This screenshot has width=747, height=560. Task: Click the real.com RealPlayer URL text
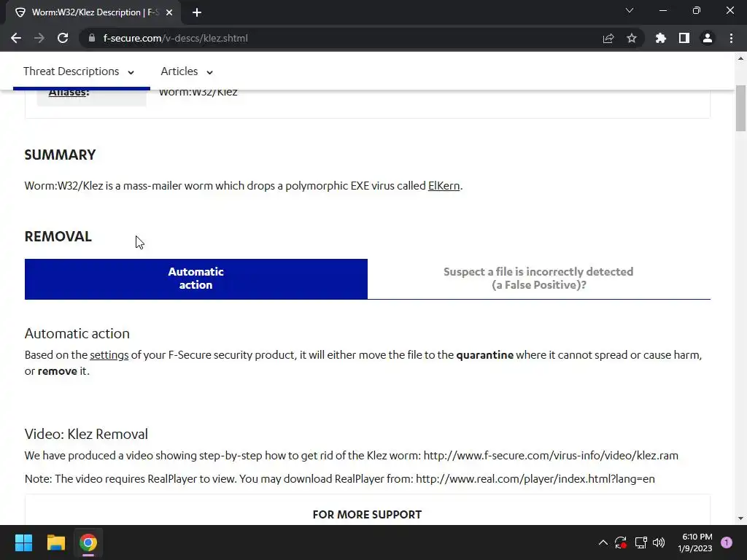[x=535, y=479]
